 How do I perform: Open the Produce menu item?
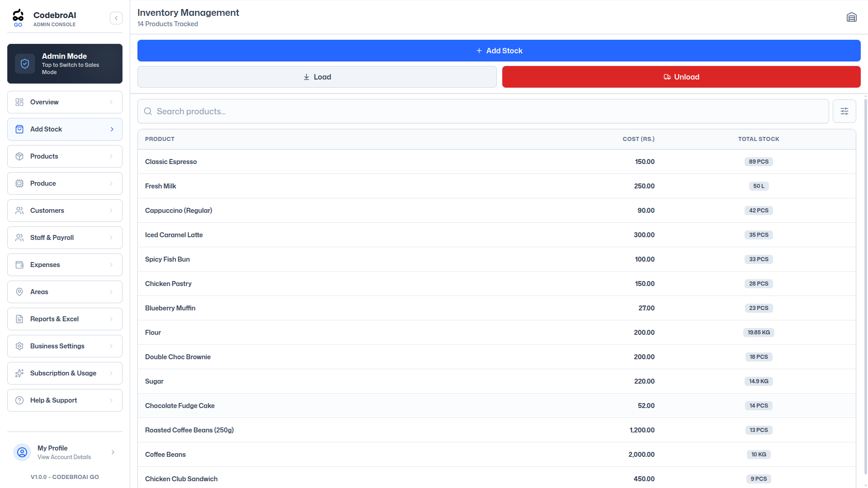coord(65,183)
